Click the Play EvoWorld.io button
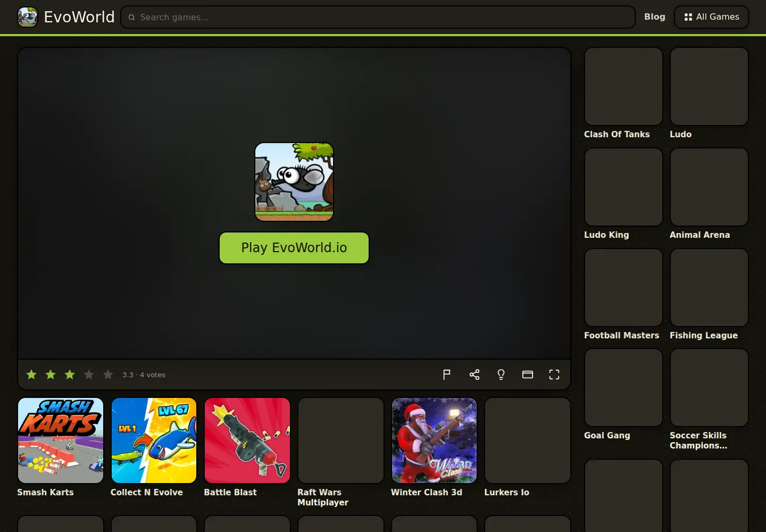The height and width of the screenshot is (532, 766). coord(294,248)
